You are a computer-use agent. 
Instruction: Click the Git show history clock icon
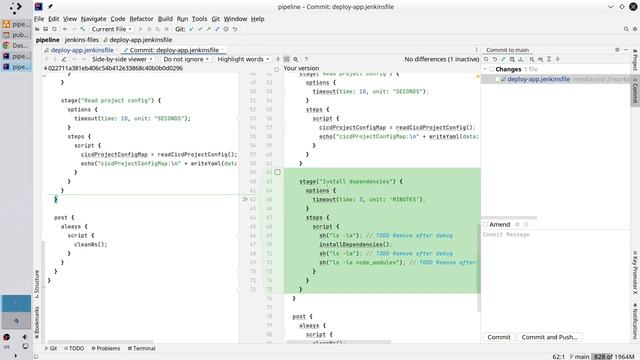tap(226, 29)
